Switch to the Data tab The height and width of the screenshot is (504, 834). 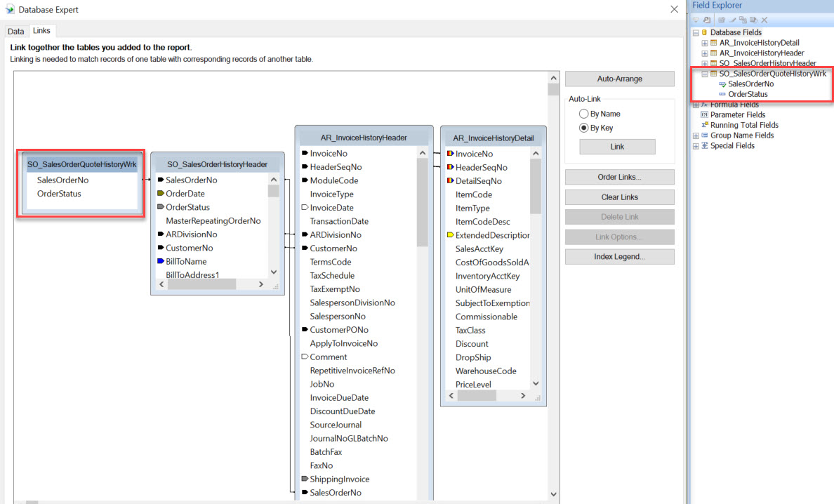click(16, 32)
